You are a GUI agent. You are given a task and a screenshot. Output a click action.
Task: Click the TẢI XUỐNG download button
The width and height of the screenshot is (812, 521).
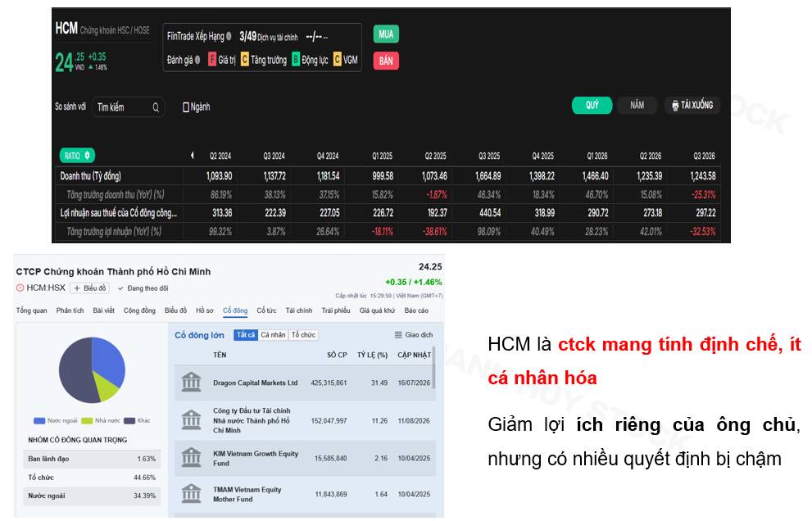(692, 105)
